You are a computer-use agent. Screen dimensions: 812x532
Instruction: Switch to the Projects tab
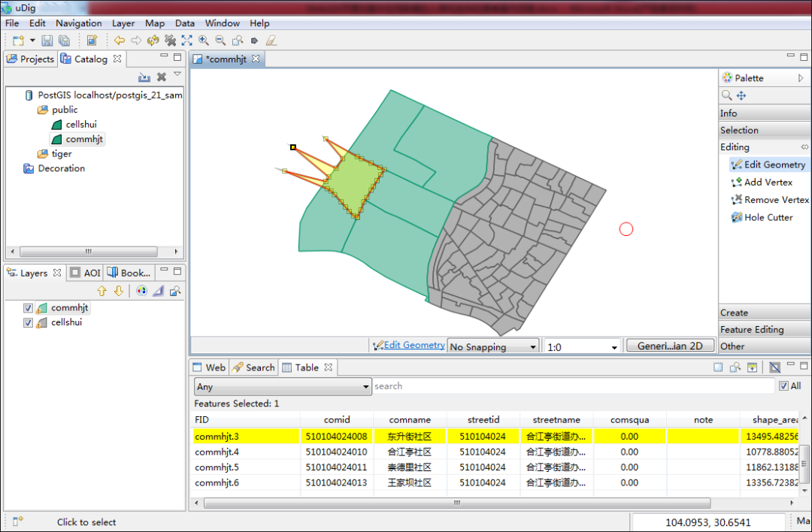tap(30, 59)
